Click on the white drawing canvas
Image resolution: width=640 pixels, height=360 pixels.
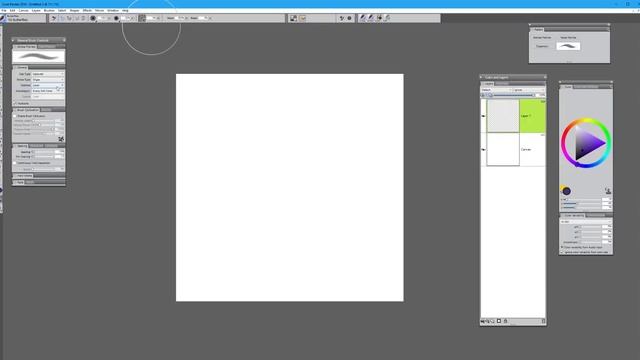point(290,188)
